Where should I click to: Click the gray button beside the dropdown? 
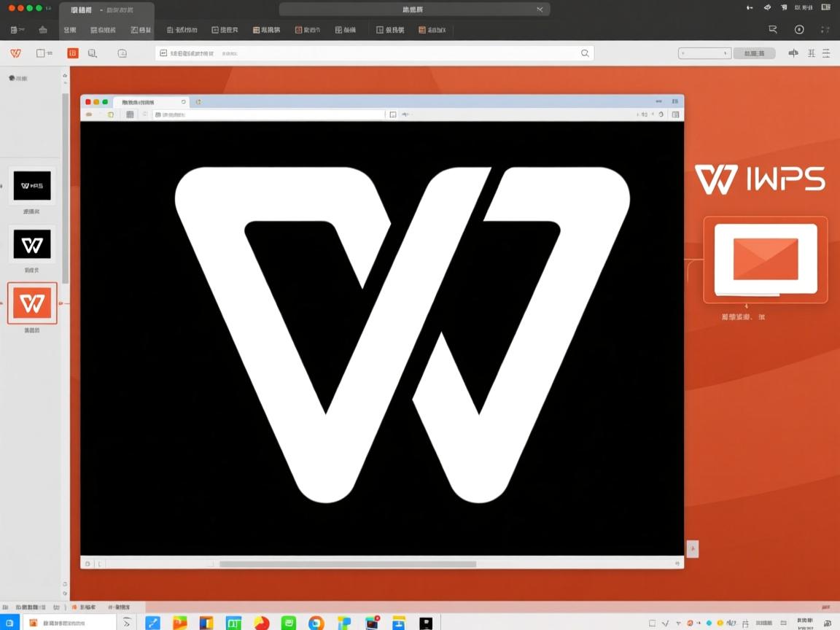click(x=754, y=53)
